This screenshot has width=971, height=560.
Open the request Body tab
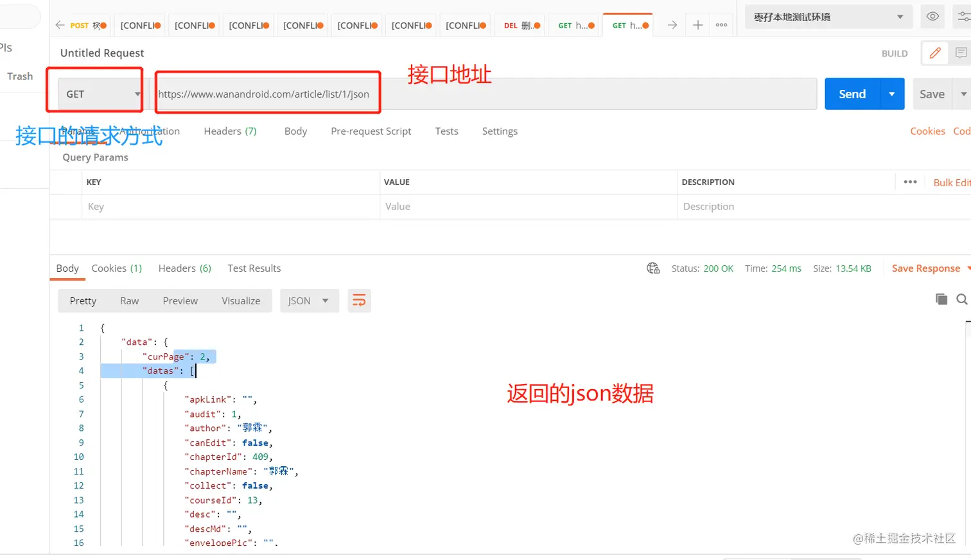tap(295, 131)
